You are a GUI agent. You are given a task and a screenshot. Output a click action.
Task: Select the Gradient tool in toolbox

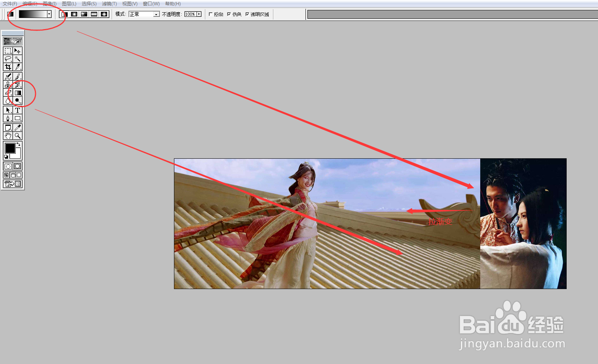18,93
